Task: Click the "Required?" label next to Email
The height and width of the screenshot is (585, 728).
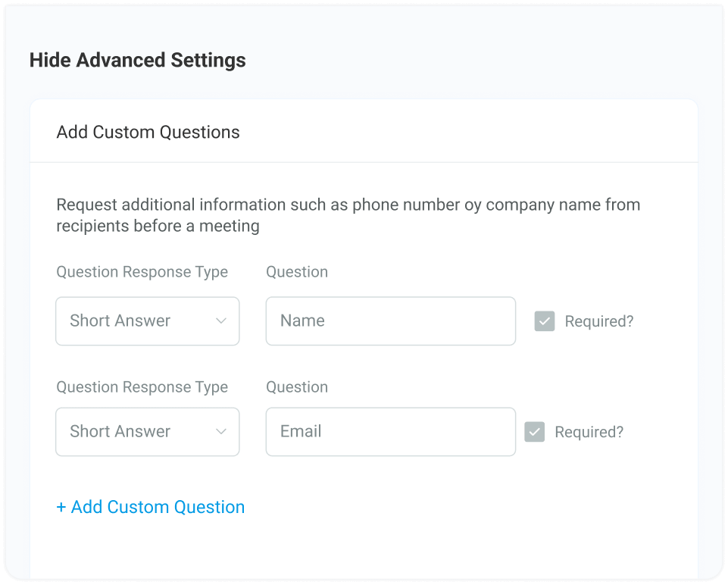Action: (589, 432)
